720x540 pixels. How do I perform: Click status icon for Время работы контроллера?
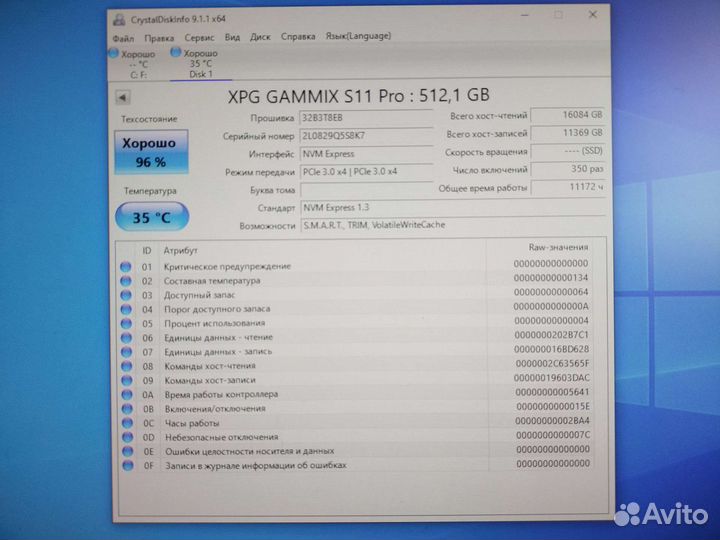coord(127,395)
